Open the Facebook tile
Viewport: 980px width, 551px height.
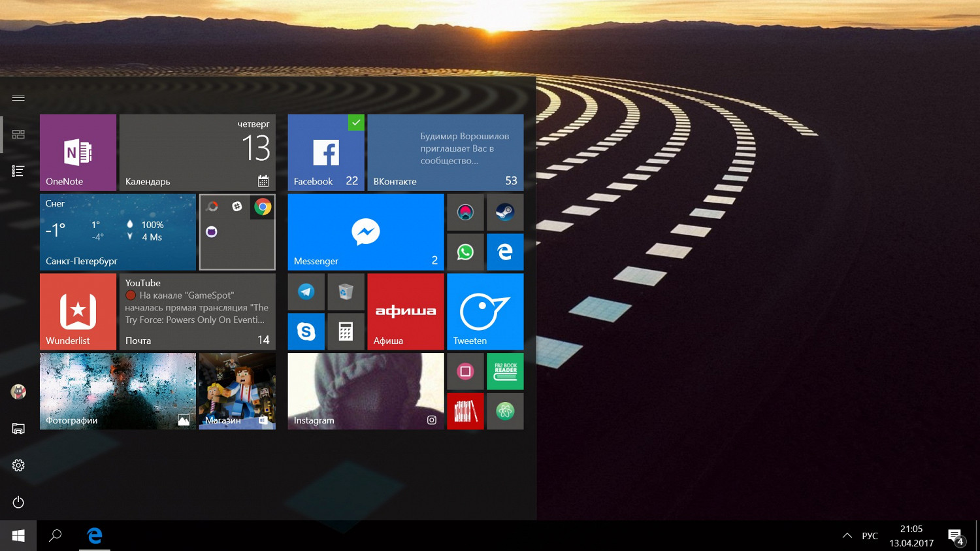point(326,153)
